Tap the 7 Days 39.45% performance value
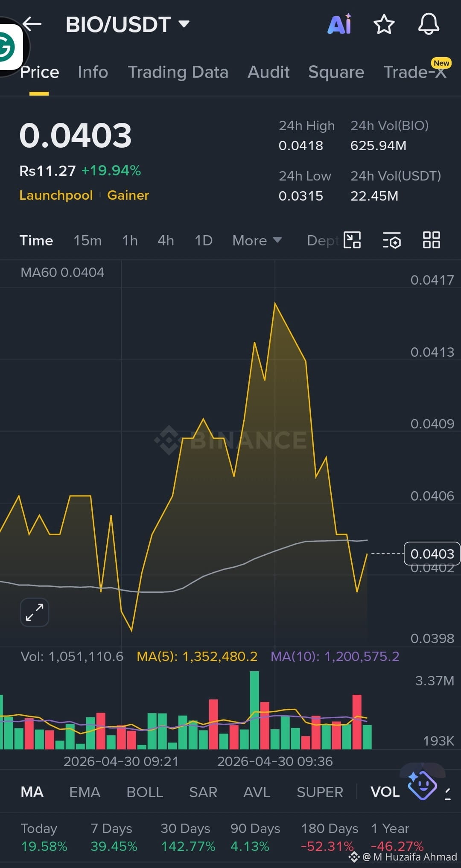Image resolution: width=461 pixels, height=868 pixels. pyautogui.click(x=114, y=846)
